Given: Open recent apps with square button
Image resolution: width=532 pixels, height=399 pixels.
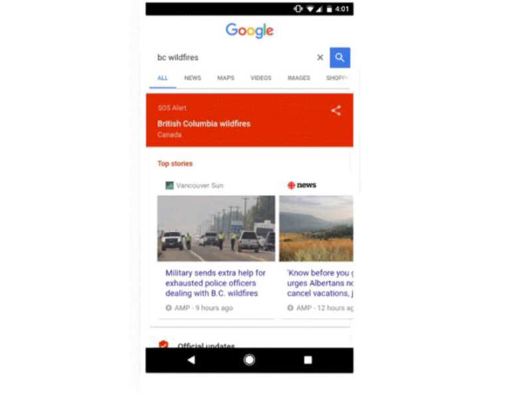Looking at the screenshot, I should (x=308, y=360).
